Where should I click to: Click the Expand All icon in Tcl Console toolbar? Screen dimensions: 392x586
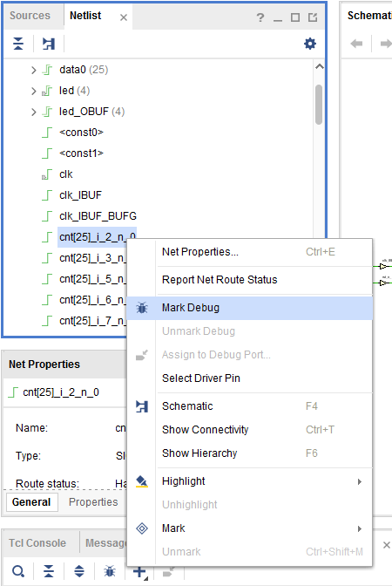[x=79, y=571]
